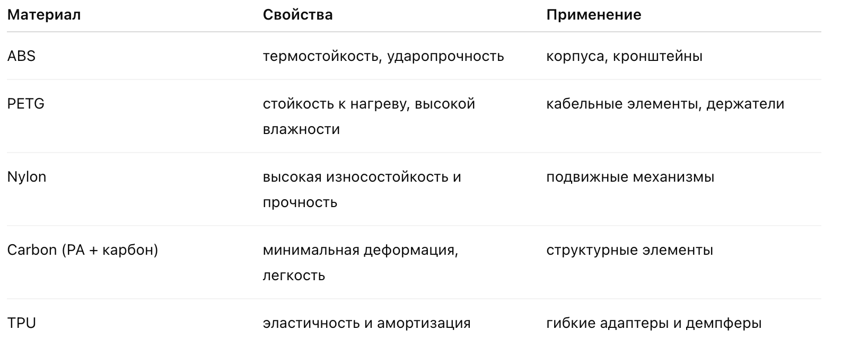Screen dimensions: 868x348
Task: Click the word легкость in Carbon row
Action: tap(294, 275)
